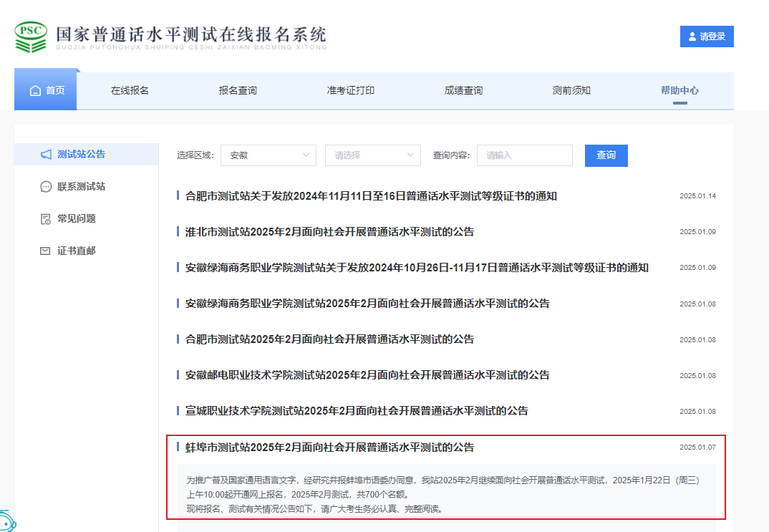
Task: Go to the 首页 tab
Action: (x=46, y=90)
